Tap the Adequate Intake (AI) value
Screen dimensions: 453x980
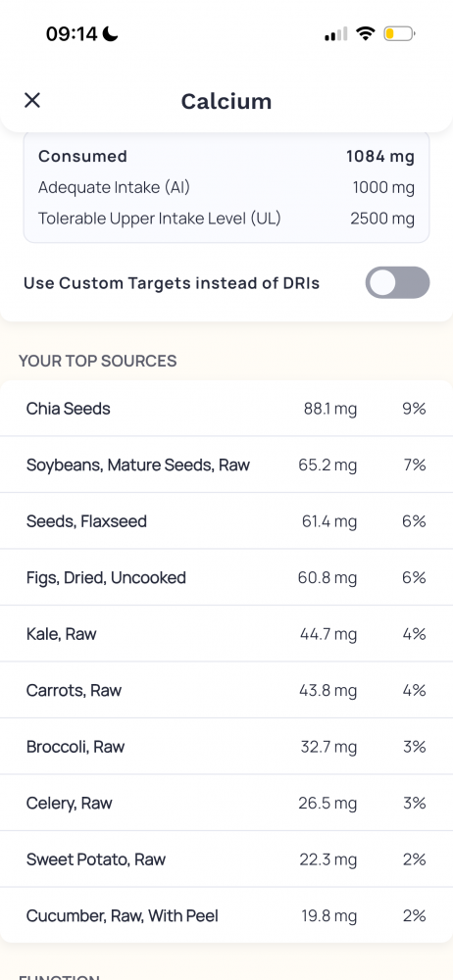[x=383, y=187]
